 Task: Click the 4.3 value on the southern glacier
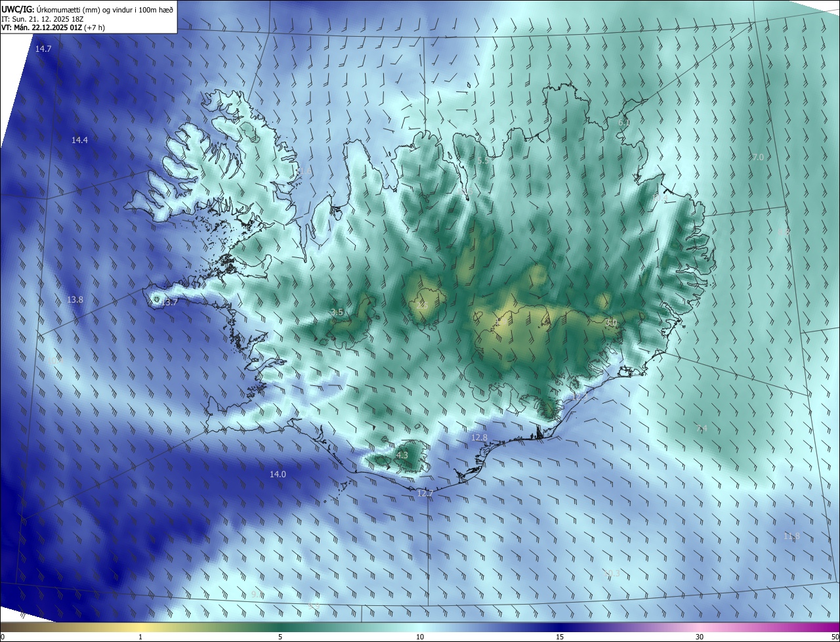tap(402, 455)
